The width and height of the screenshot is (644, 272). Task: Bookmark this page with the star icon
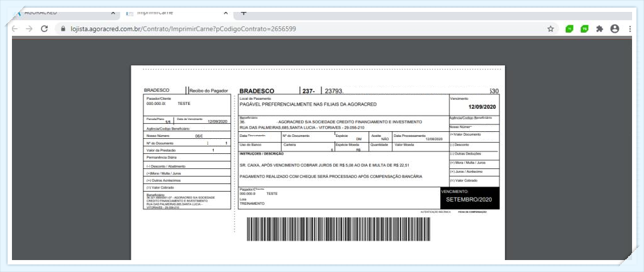pos(550,29)
